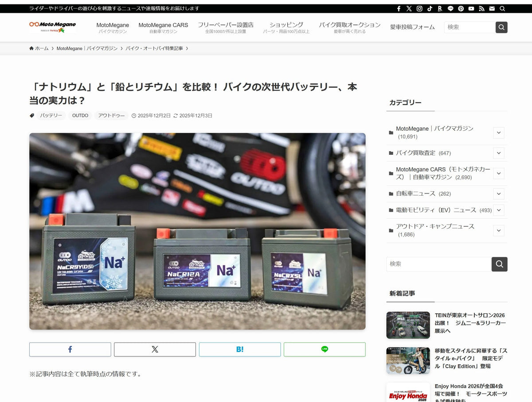Share article on LINE
This screenshot has height=402, width=532.
coord(325,349)
